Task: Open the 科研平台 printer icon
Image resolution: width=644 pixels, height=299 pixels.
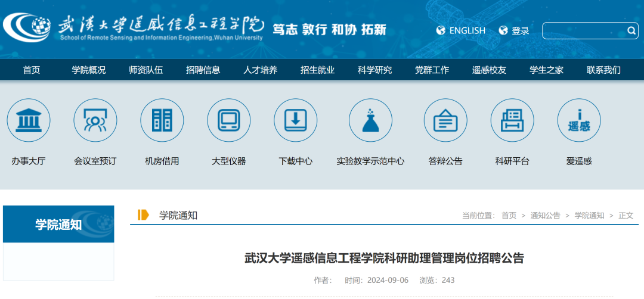Action: (512, 120)
